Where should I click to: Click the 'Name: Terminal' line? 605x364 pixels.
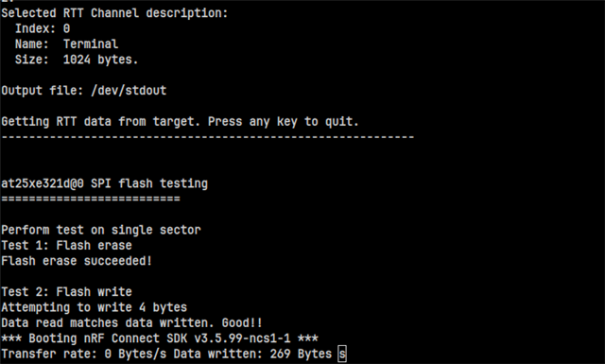[x=66, y=44]
